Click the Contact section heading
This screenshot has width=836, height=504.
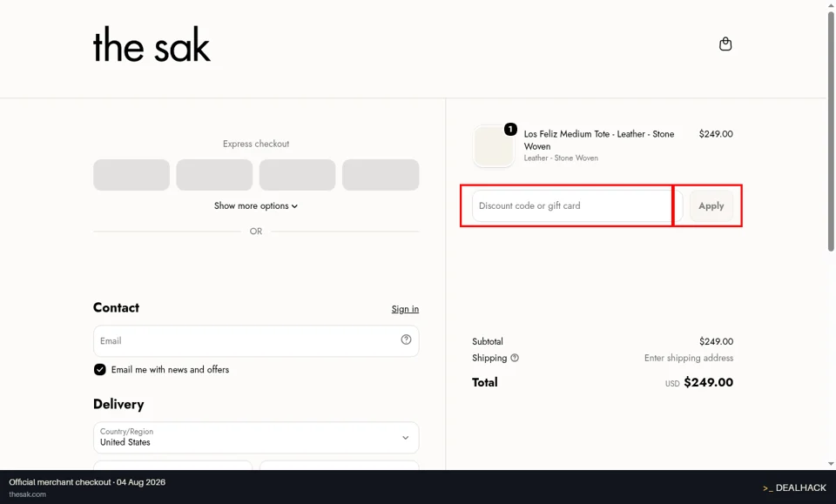(x=116, y=308)
